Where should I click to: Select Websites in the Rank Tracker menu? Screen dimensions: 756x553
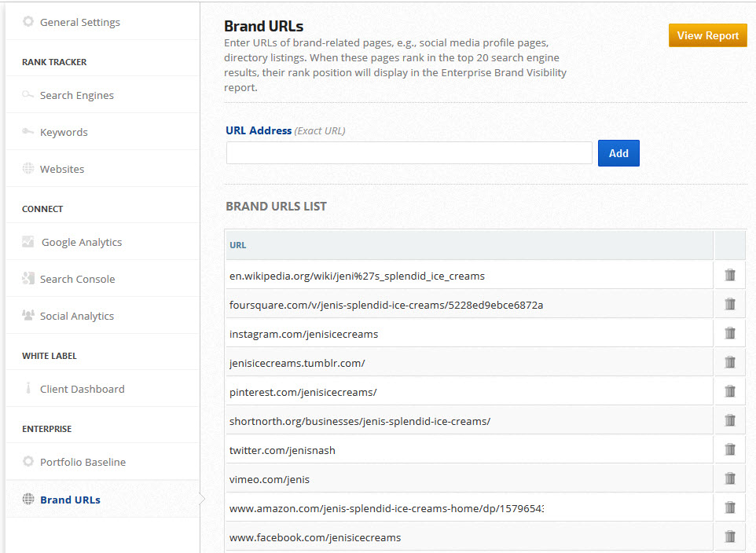tap(61, 169)
